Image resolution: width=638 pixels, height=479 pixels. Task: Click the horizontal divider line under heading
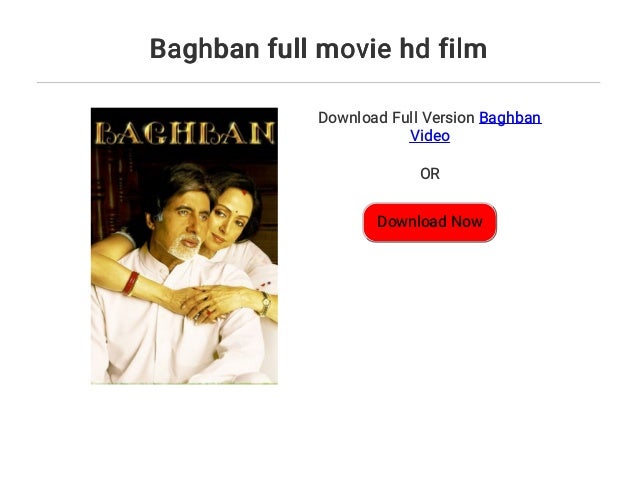tap(318, 83)
